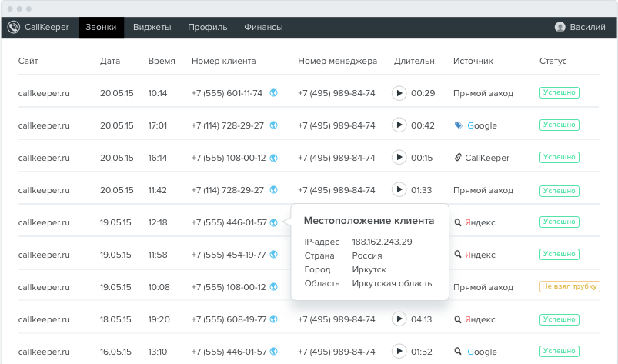Screen dimensions: 618x364
Task: Sort by the Длительн. column header
Action: point(415,61)
